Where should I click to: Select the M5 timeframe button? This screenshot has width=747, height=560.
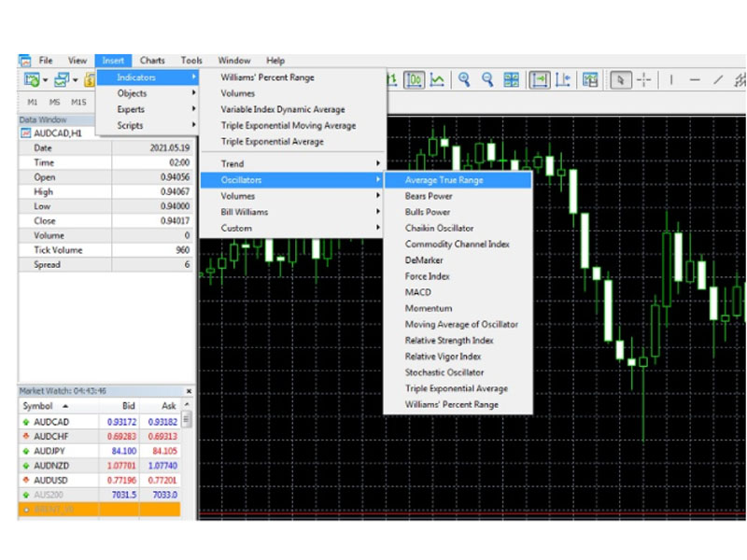(54, 102)
